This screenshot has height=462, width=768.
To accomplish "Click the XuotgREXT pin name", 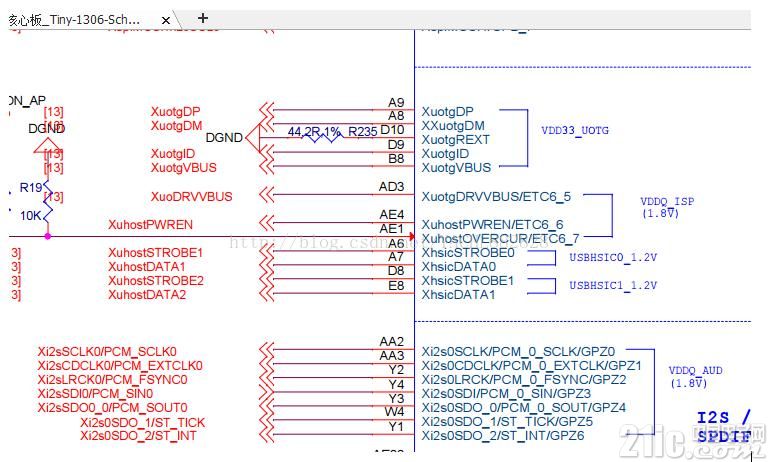I will 456,140.
